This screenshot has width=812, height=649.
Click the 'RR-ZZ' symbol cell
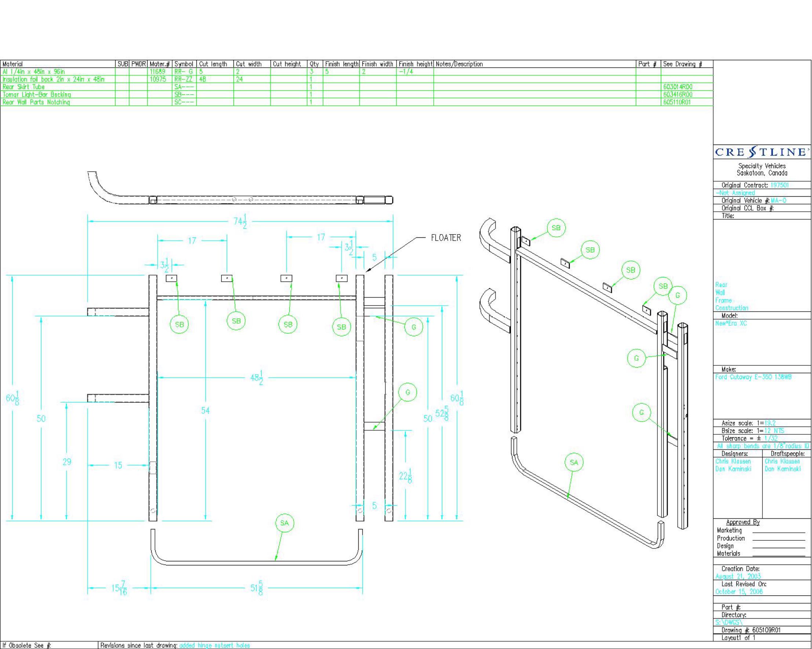[184, 79]
